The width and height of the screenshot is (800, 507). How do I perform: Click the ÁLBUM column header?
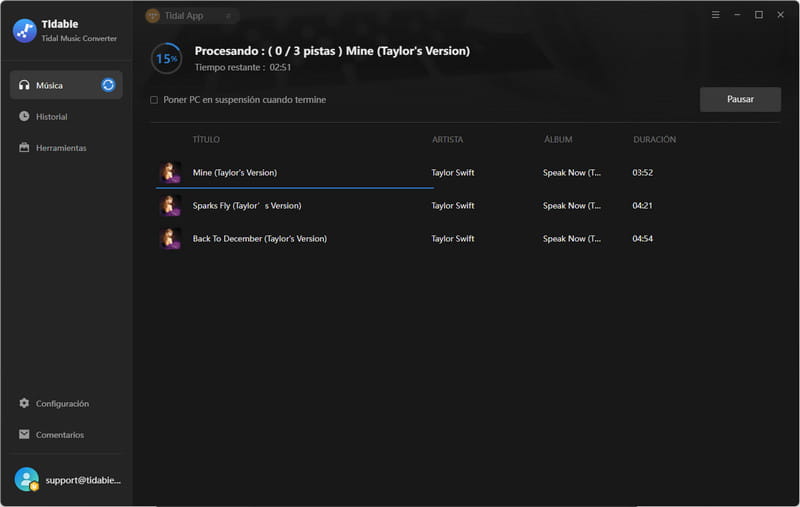pyautogui.click(x=558, y=140)
